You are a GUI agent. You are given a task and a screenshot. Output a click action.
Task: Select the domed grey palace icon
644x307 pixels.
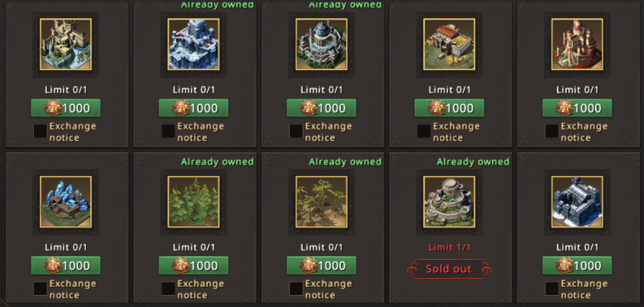coord(321,44)
